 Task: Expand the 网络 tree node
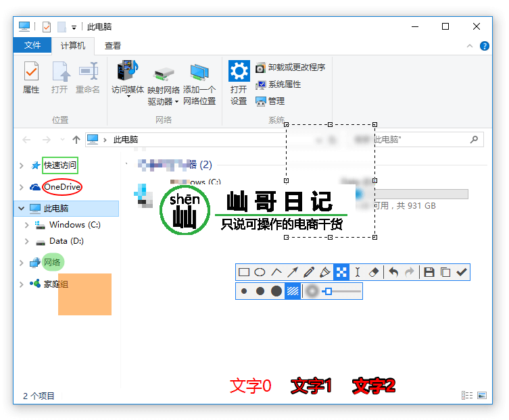click(x=22, y=263)
